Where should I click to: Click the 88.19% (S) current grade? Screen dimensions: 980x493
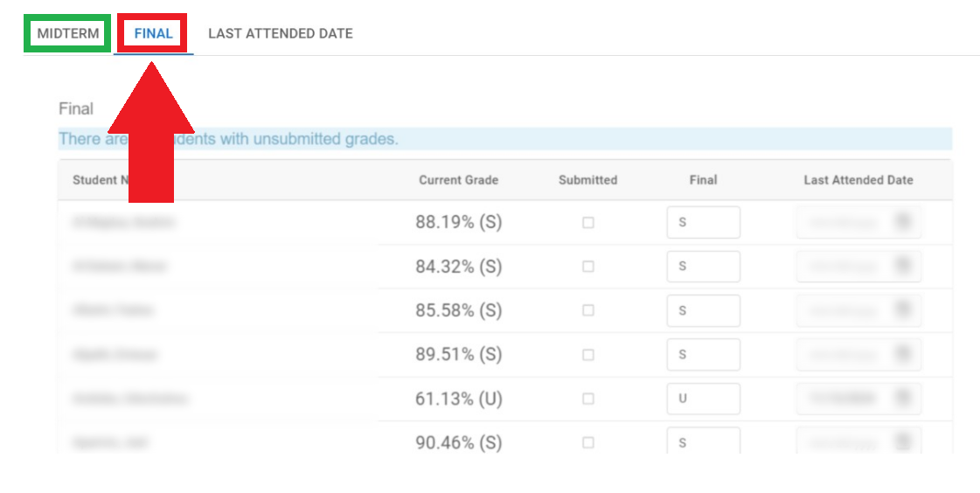point(459,222)
